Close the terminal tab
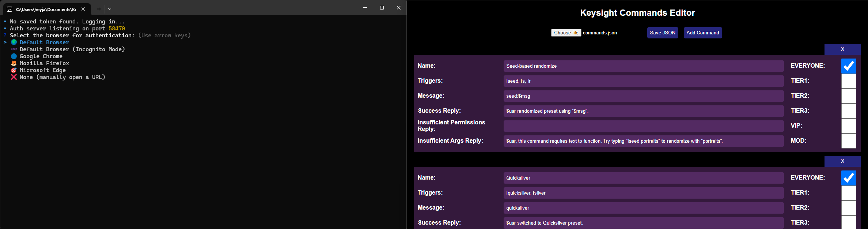The width and height of the screenshot is (868, 229). tap(83, 9)
